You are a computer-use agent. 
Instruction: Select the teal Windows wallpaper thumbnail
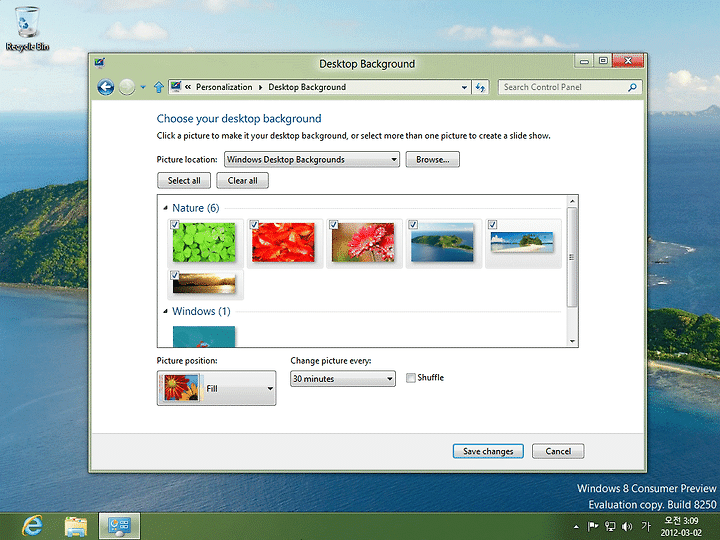click(x=204, y=336)
